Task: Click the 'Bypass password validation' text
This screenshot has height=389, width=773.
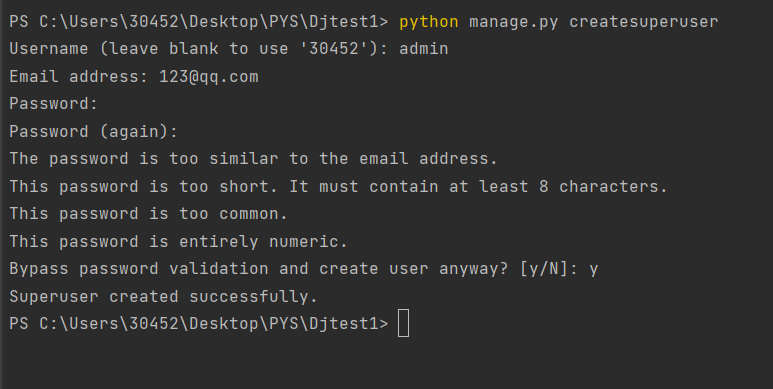Action: (x=139, y=269)
